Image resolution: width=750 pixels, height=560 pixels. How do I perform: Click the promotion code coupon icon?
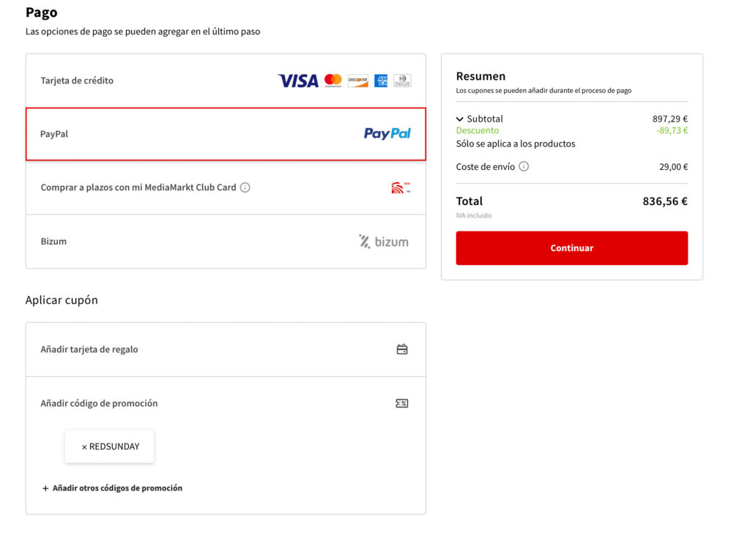pos(402,403)
